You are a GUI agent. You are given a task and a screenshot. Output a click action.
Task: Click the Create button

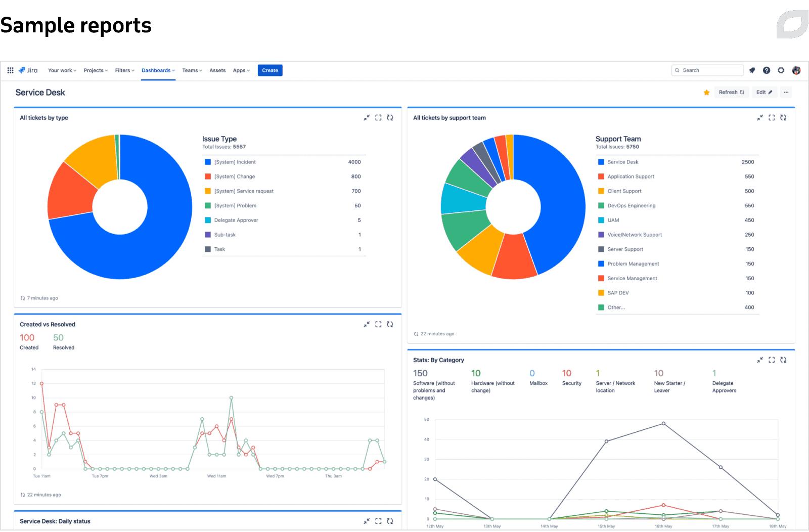270,70
